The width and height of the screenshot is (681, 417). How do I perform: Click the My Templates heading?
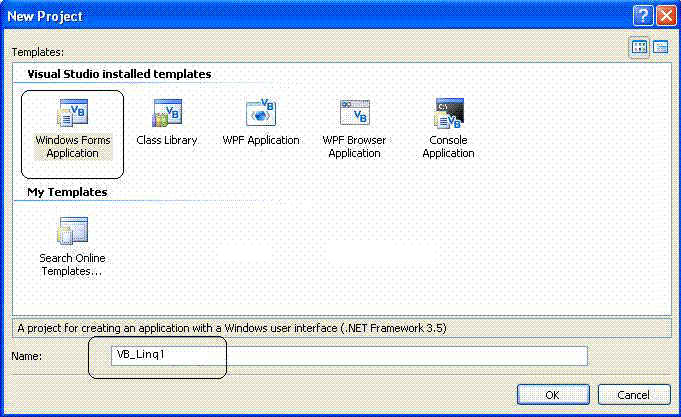coord(67,192)
